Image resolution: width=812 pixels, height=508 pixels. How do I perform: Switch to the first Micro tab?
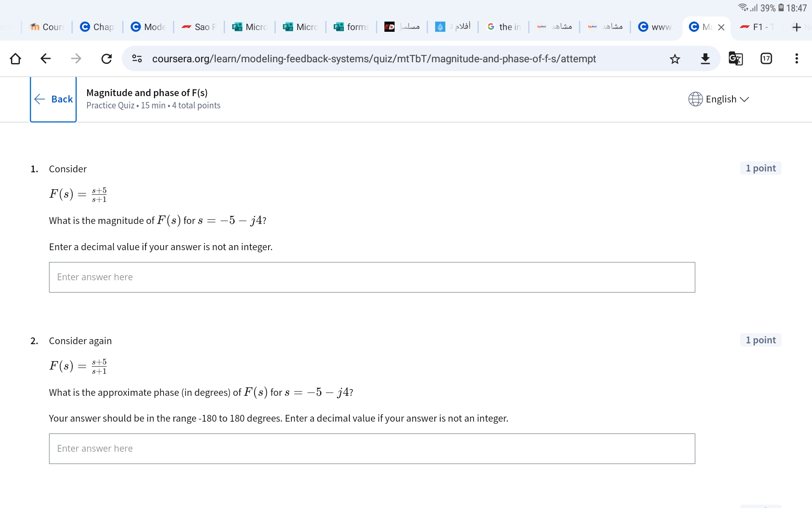[250, 27]
